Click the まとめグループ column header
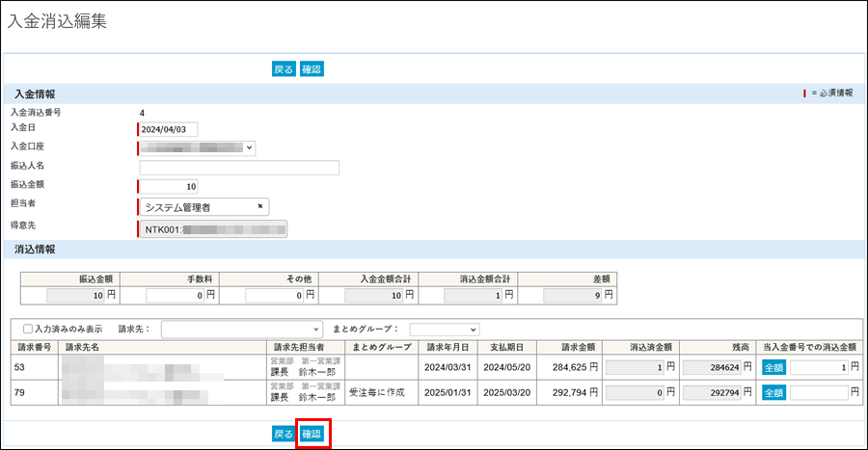The image size is (868, 450). (x=382, y=347)
